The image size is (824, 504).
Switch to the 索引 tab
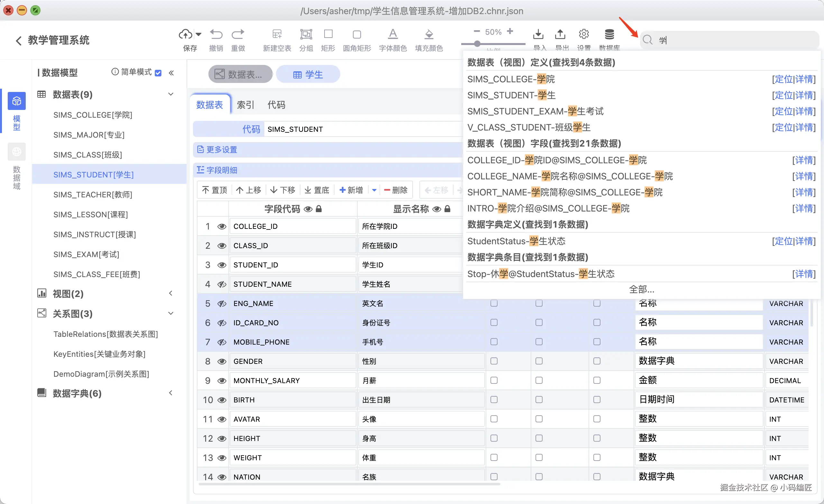click(x=245, y=105)
